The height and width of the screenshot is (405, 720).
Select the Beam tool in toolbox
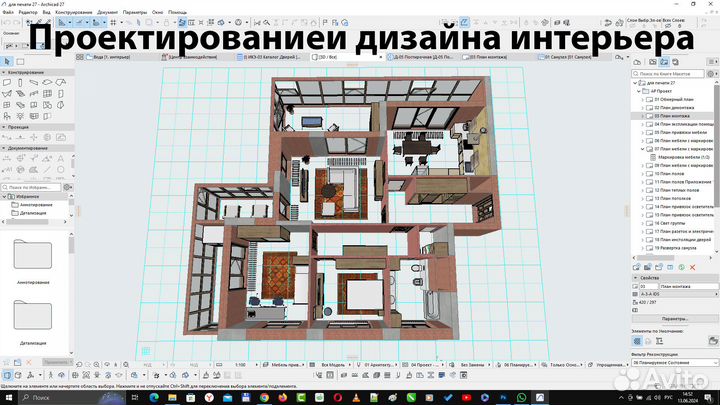point(34,83)
